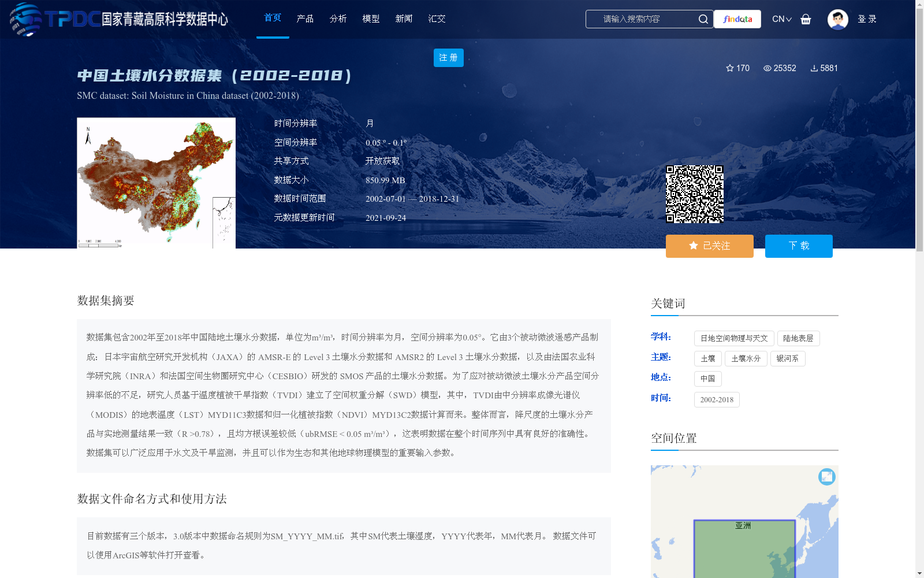The image size is (924, 578).
Task: Click the 数据文件命名方式和使用方法 heading
Action: (x=152, y=499)
